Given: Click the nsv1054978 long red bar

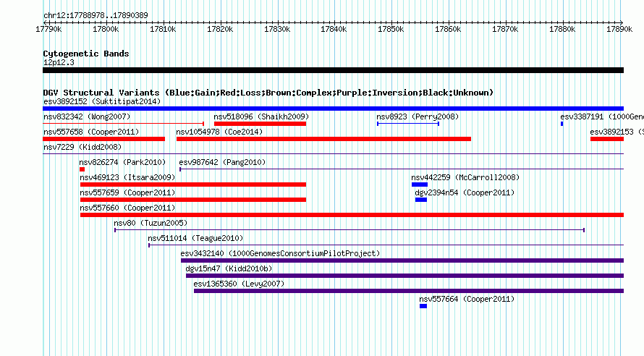Looking at the screenshot, I should point(323,139).
